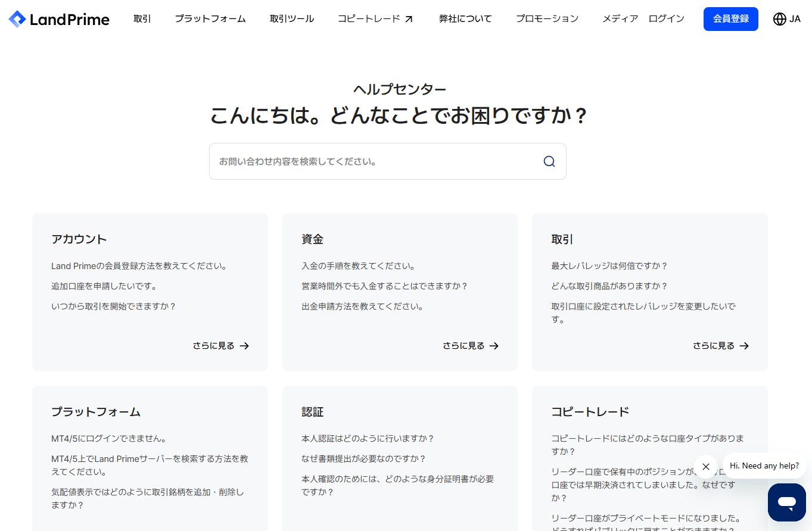Open '追加口座を申請したいです。' question
The height and width of the screenshot is (531, 812).
[x=104, y=286]
